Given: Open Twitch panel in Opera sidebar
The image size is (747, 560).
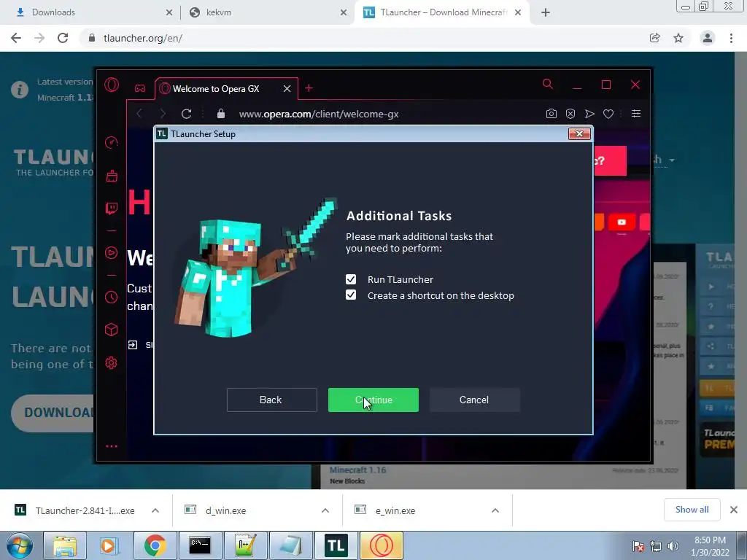Looking at the screenshot, I should 112,208.
